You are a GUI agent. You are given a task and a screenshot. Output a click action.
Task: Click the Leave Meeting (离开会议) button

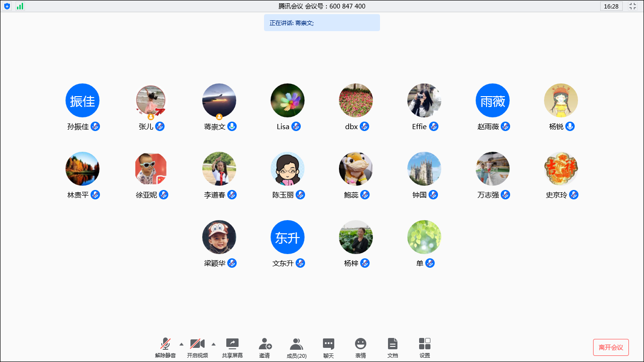[611, 347]
